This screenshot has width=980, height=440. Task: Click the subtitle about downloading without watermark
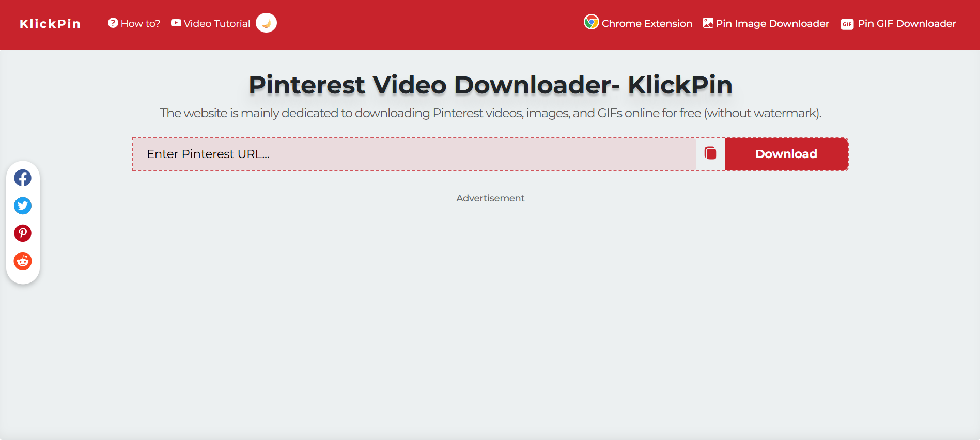click(490, 113)
